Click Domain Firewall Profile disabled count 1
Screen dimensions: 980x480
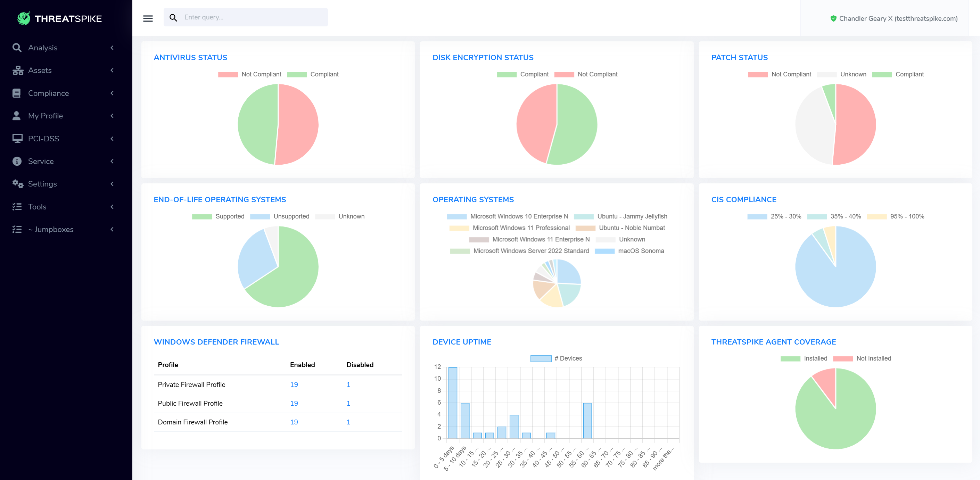pyautogui.click(x=348, y=422)
